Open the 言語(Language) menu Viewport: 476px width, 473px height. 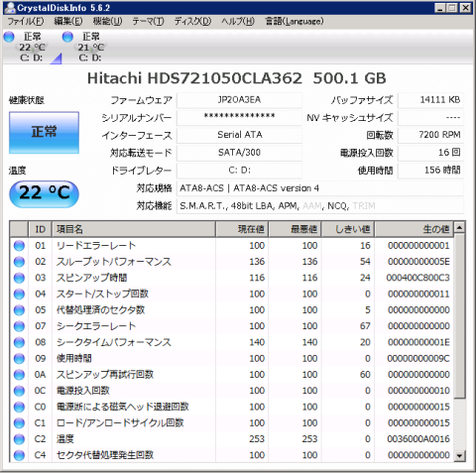point(295,22)
